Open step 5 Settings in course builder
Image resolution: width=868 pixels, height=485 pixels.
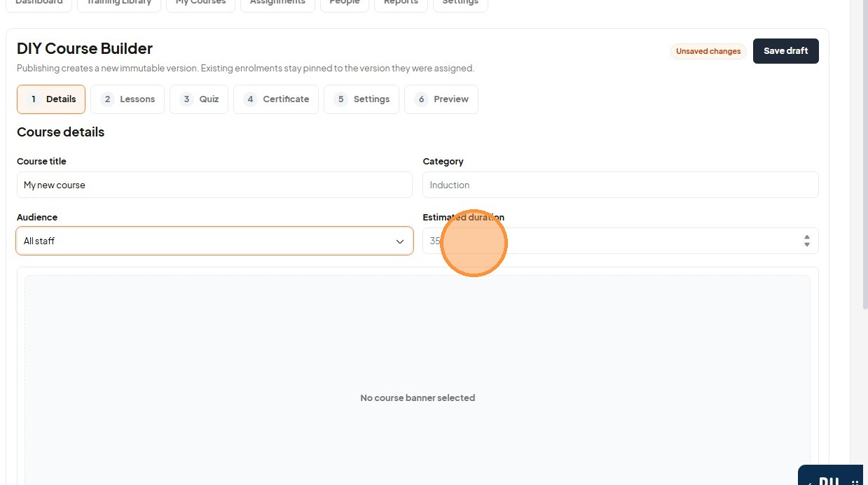[x=361, y=99]
